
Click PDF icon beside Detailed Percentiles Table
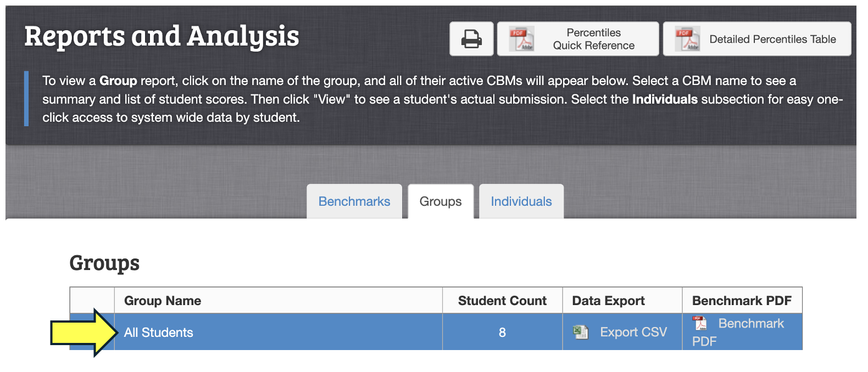(687, 39)
